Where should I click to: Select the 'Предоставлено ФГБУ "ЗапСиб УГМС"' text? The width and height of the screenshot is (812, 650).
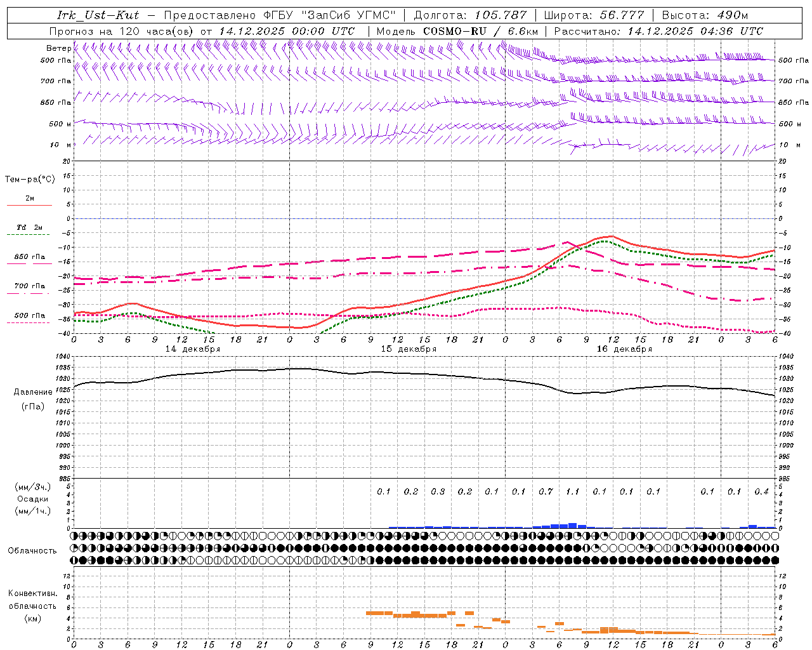click(280, 15)
